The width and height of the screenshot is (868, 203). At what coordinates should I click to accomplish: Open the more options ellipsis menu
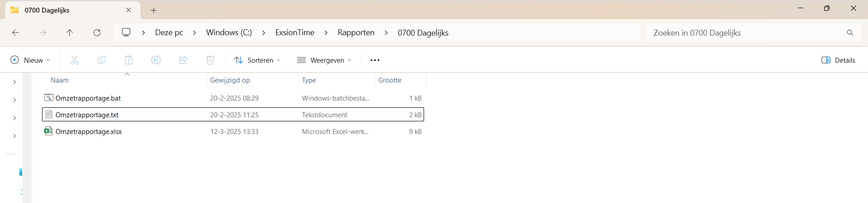[375, 60]
